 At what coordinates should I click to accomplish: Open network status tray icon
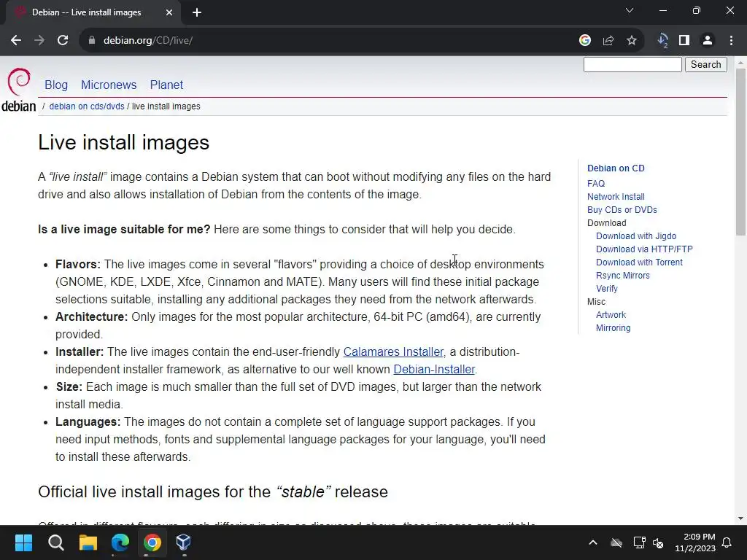point(639,542)
